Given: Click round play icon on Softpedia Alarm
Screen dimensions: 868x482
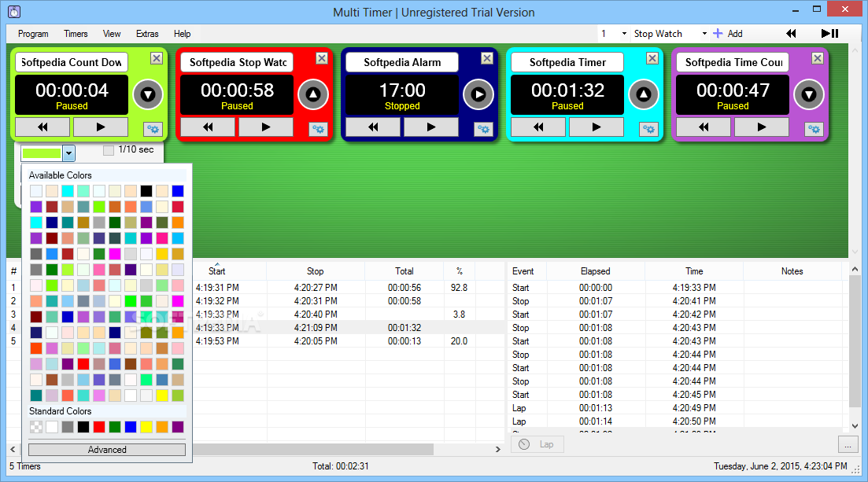Looking at the screenshot, I should tap(478, 94).
